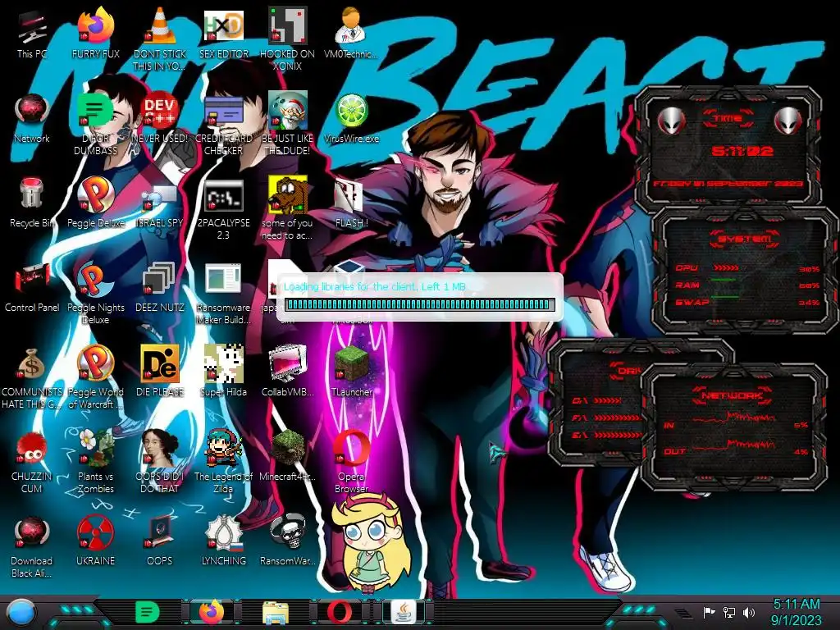Click the SYSTEM widget SWAP row

[x=747, y=302]
